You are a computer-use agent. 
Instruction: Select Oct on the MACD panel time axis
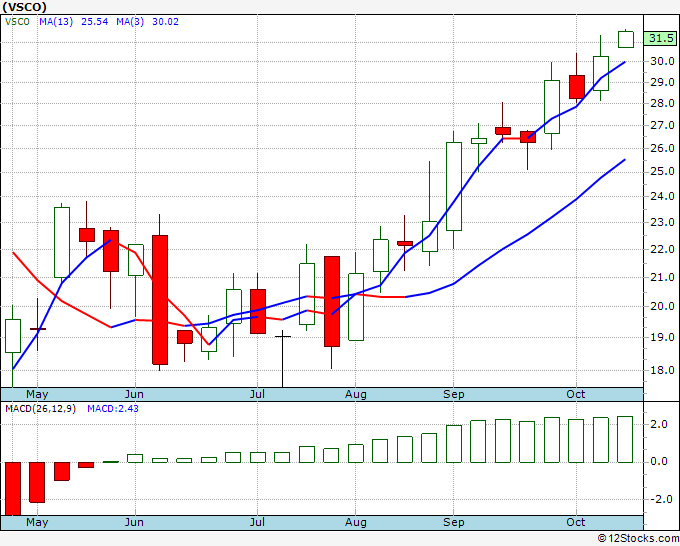click(576, 522)
